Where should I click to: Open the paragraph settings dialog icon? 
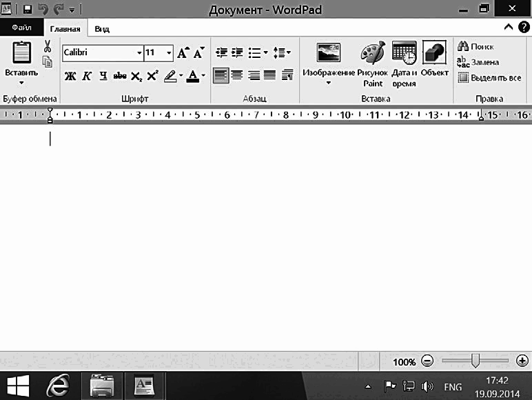click(287, 75)
